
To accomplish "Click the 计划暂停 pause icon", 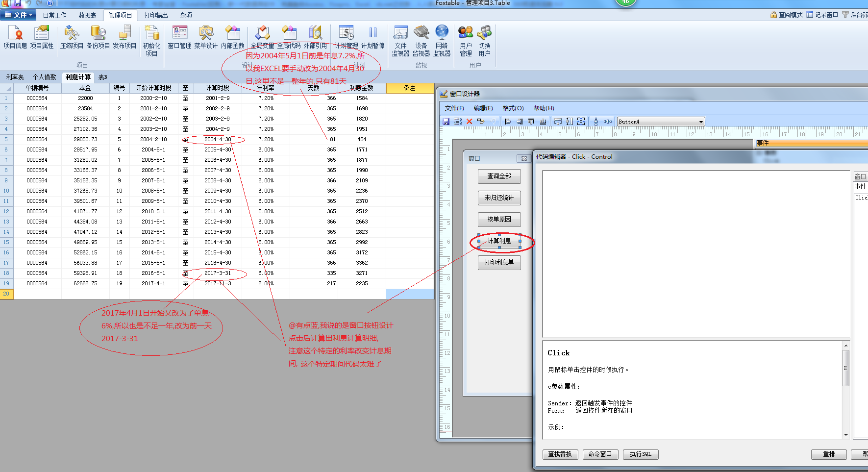I will (x=372, y=37).
